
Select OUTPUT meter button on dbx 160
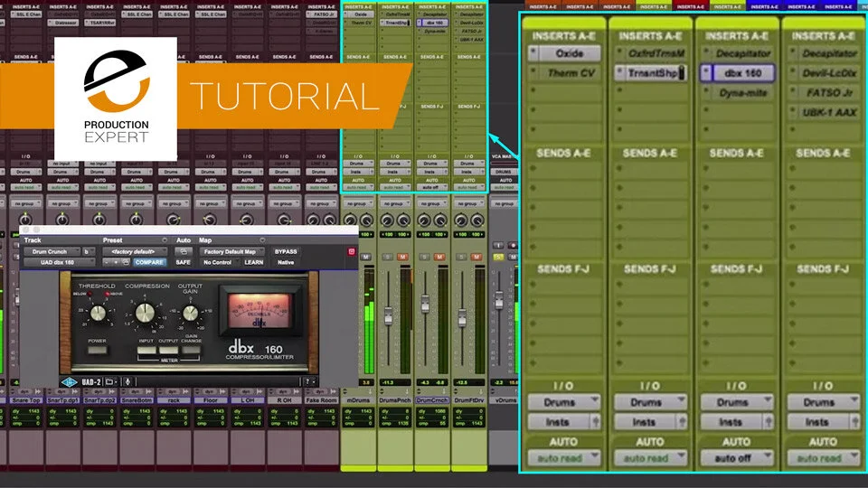168,351
